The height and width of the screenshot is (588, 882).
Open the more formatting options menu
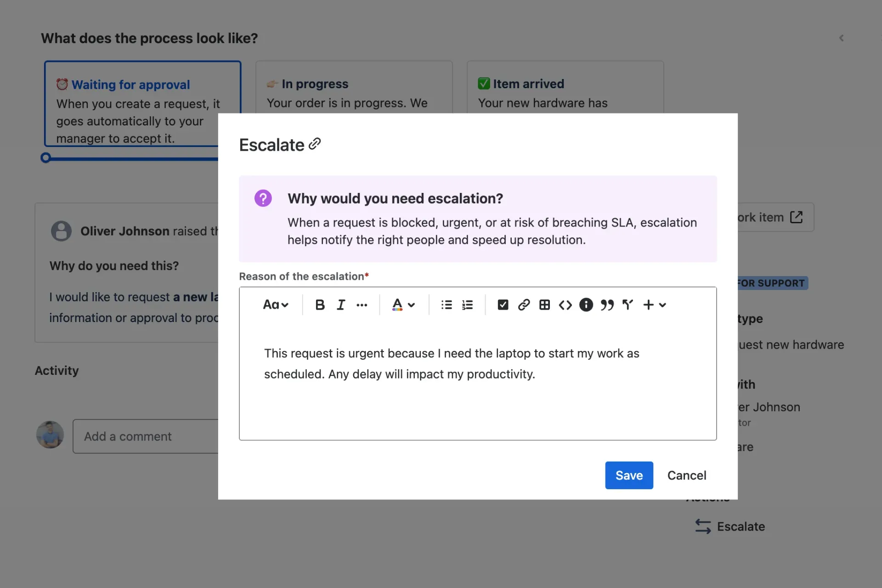[362, 305]
